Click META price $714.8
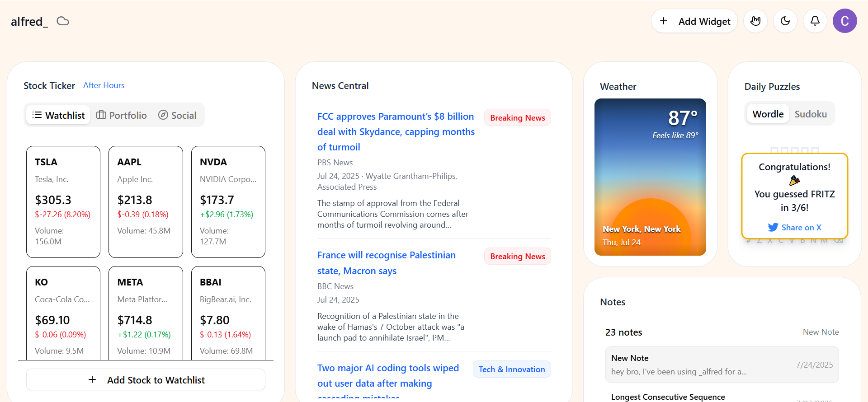 135,320
